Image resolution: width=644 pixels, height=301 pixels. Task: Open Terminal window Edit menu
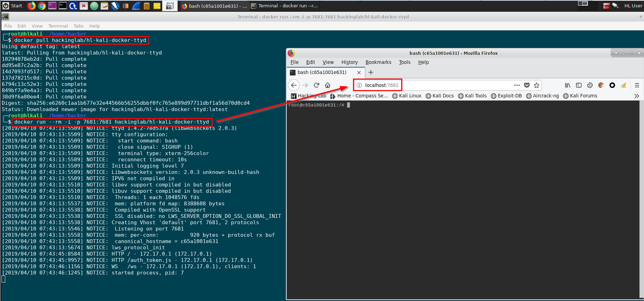(x=22, y=26)
